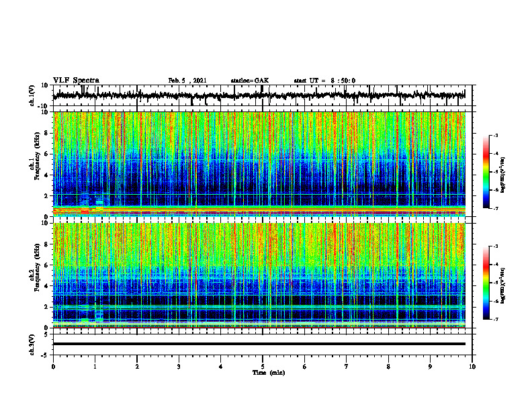
Task: Select the 'start UT = 8 :50: 0' text
Action: 324,81
